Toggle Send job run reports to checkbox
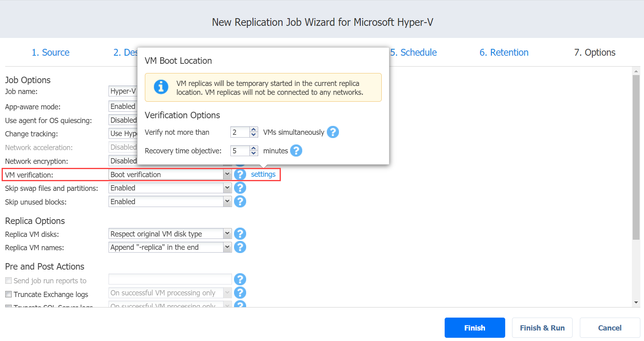The width and height of the screenshot is (644, 341). [8, 280]
